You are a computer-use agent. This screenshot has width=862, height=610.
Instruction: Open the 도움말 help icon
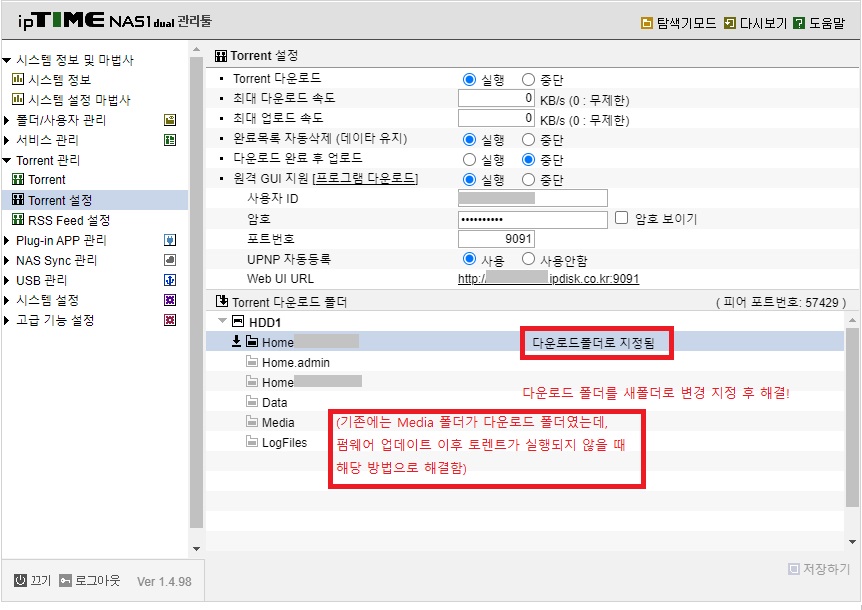[799, 23]
